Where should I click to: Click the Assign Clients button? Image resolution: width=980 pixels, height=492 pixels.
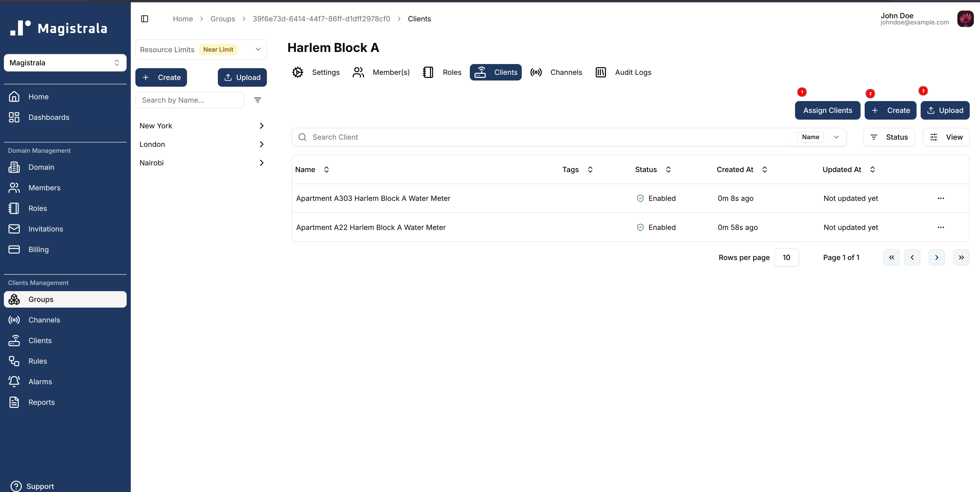point(827,110)
